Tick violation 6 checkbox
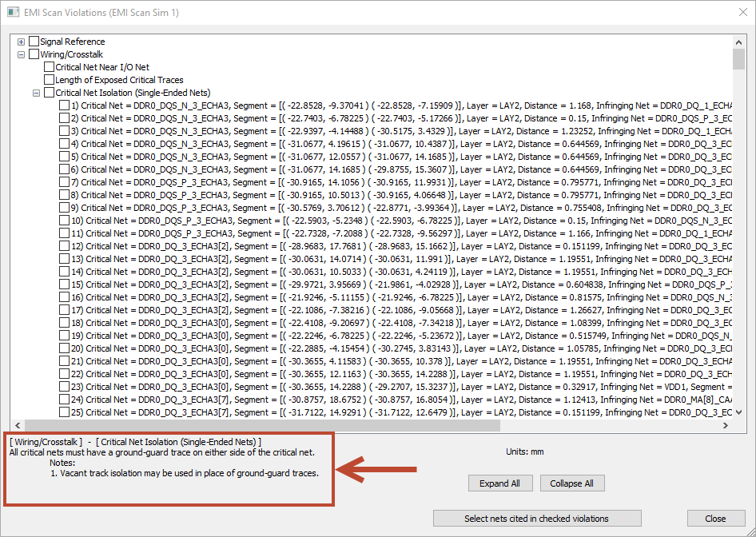This screenshot has width=756, height=537. point(64,169)
